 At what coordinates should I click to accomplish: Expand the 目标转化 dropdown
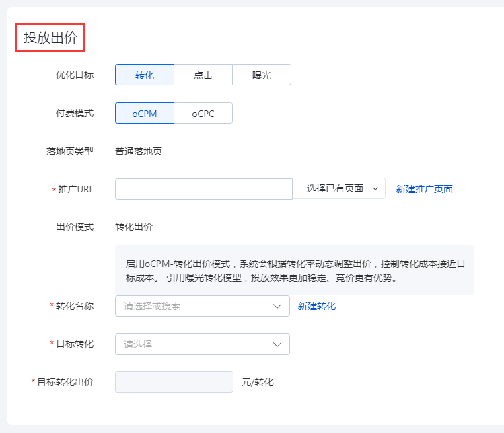[203, 344]
